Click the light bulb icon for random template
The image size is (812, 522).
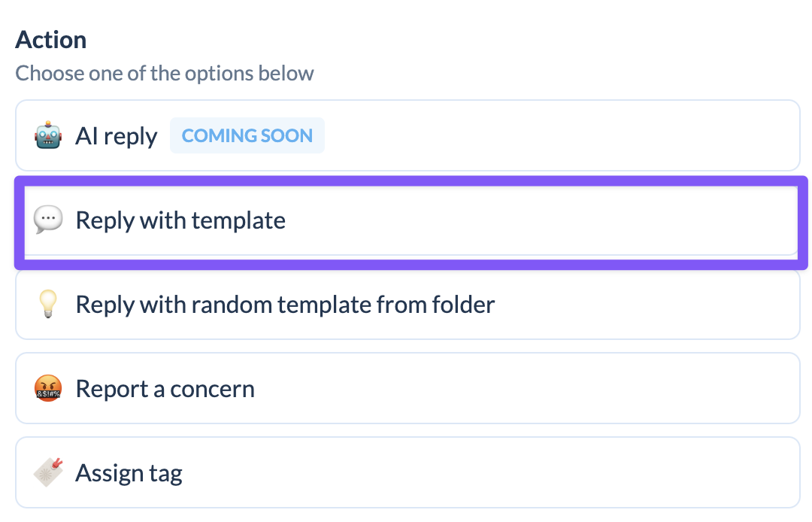coord(48,305)
